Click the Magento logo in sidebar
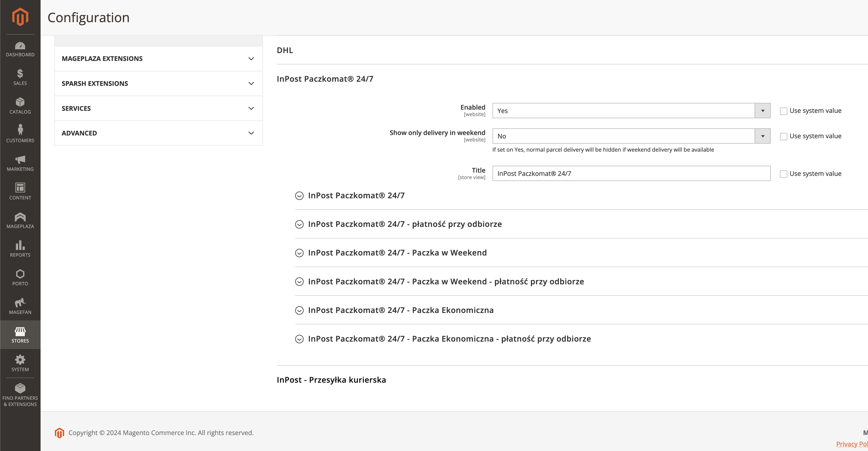868x451 pixels. tap(20, 17)
